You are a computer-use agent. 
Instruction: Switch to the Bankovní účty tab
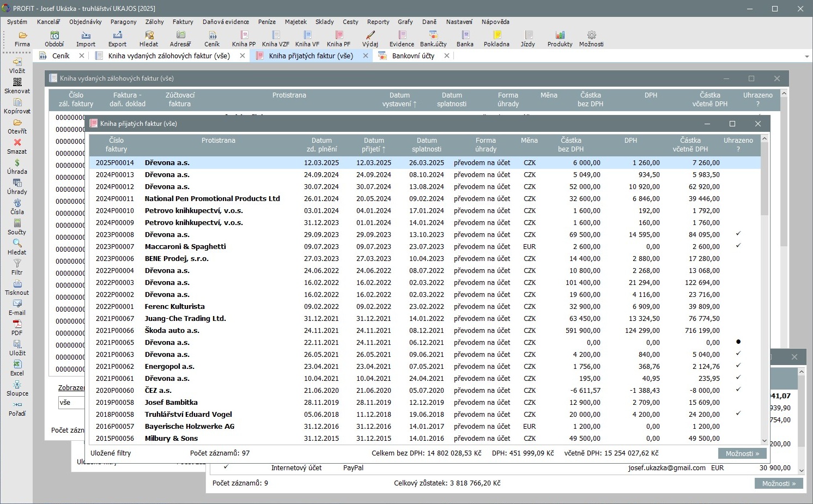413,56
